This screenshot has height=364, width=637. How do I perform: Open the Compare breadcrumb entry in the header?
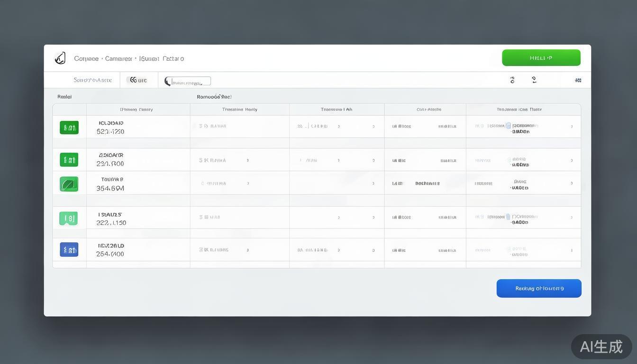click(x=86, y=58)
